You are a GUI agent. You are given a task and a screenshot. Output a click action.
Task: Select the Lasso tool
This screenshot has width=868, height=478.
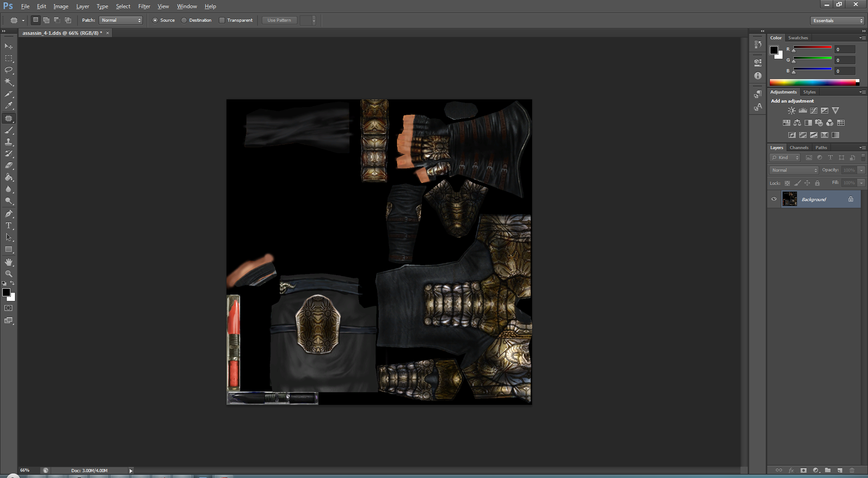(9, 70)
